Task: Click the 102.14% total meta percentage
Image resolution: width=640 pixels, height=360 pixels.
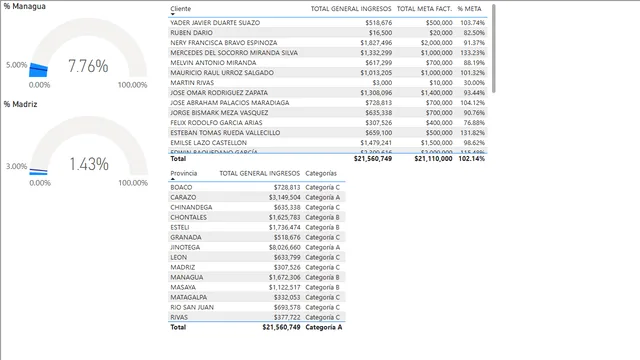Action: tap(471, 158)
